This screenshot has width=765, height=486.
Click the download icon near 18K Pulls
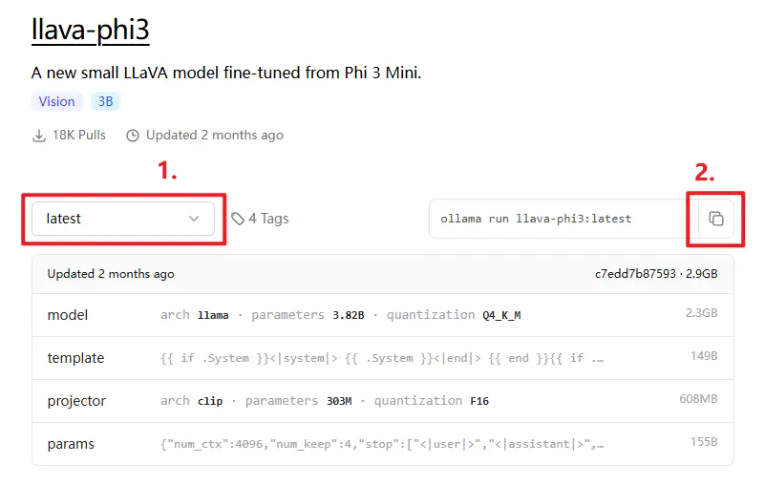click(x=39, y=135)
